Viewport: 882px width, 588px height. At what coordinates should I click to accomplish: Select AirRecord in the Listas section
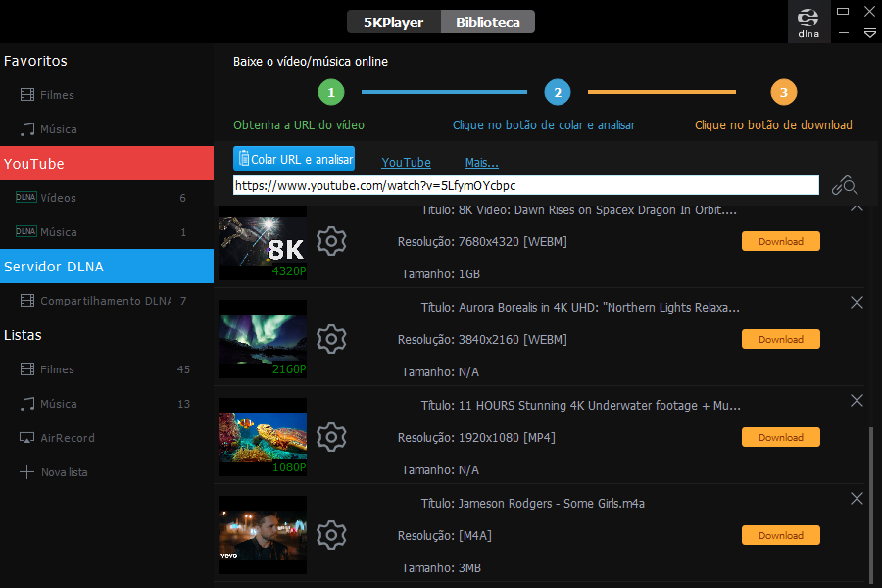point(68,438)
